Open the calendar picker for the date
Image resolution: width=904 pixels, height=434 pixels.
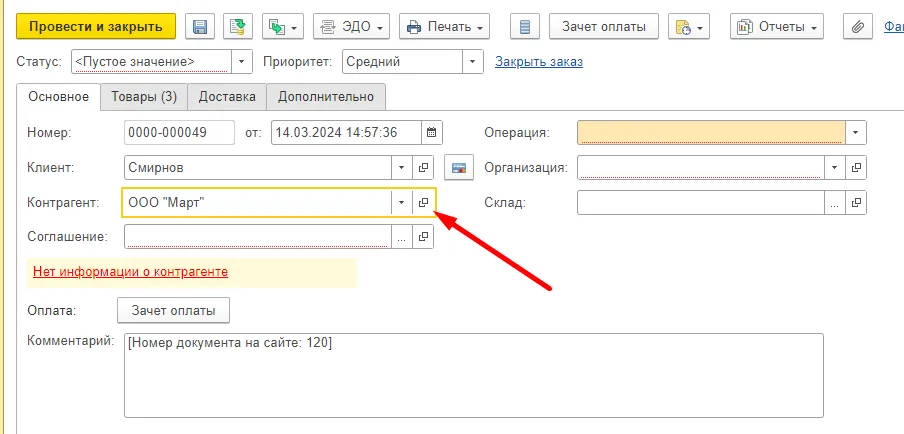click(x=431, y=132)
